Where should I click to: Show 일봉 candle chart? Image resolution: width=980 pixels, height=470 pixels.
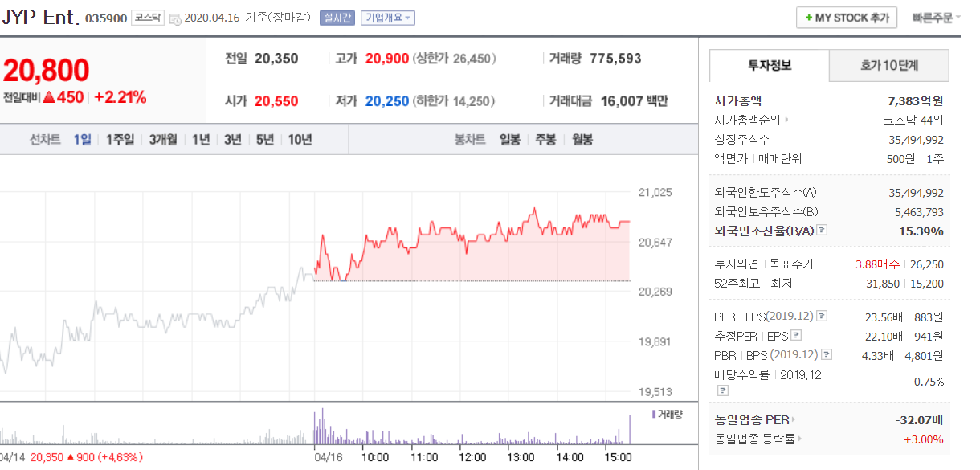[510, 140]
